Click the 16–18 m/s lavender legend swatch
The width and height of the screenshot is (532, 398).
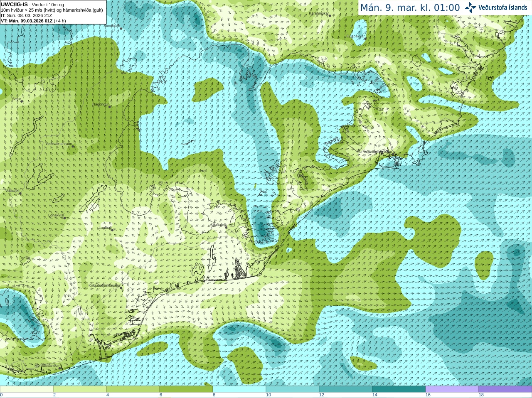pos(452,389)
